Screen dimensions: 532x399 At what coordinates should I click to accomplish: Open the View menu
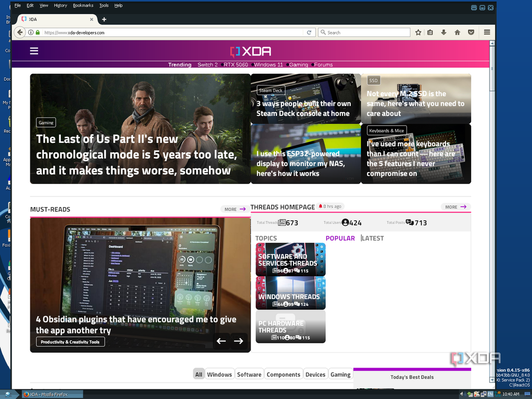[44, 6]
